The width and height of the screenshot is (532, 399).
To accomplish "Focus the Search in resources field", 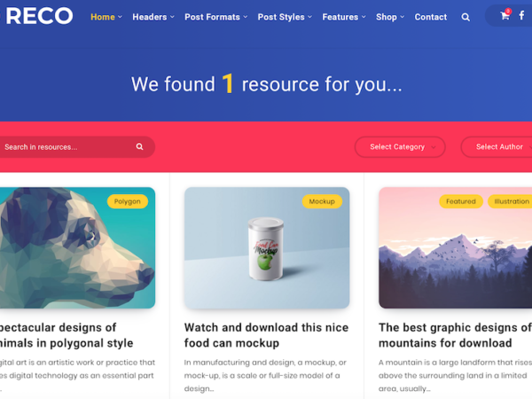I will [x=68, y=147].
